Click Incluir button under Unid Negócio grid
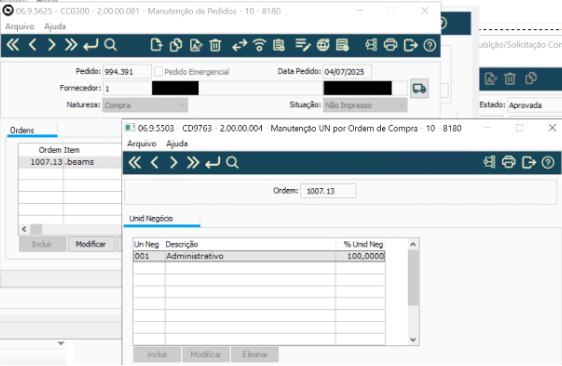Screen dimensions: 562x366 click(157, 354)
